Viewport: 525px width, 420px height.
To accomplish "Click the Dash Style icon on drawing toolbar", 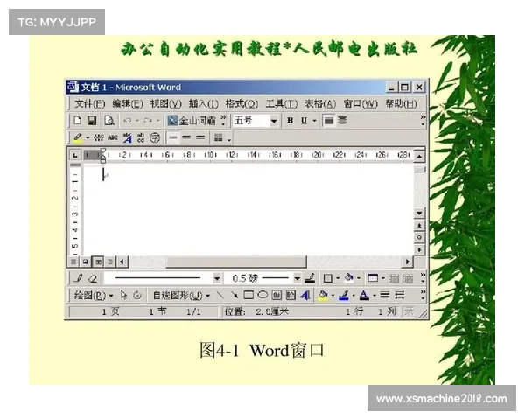I will pos(400,295).
